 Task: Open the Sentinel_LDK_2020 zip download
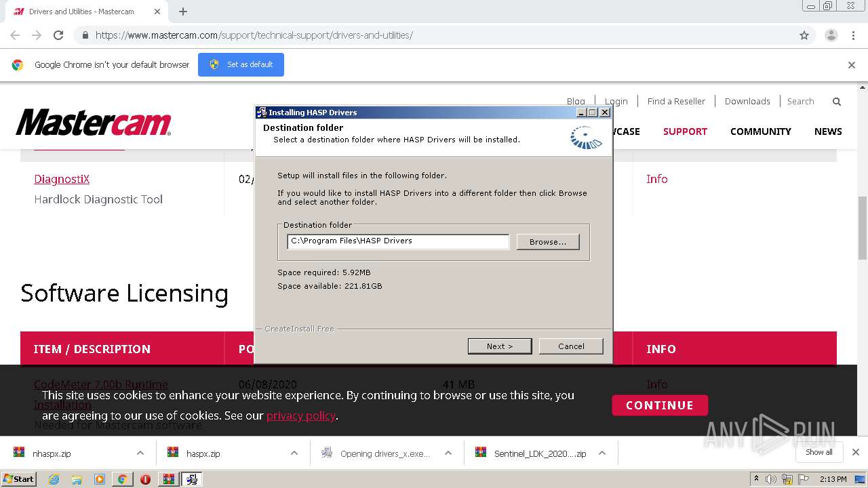pyautogui.click(x=540, y=453)
